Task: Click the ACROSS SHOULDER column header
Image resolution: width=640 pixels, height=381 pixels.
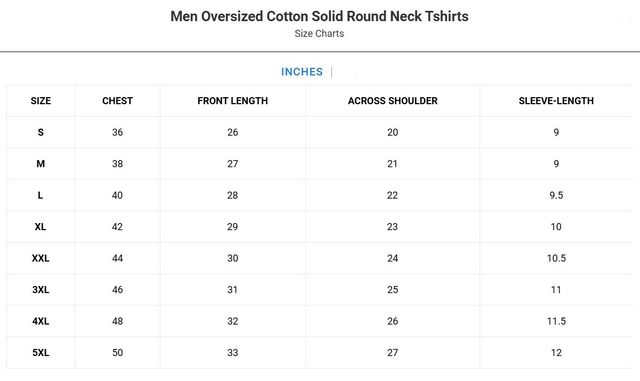Action: click(393, 101)
